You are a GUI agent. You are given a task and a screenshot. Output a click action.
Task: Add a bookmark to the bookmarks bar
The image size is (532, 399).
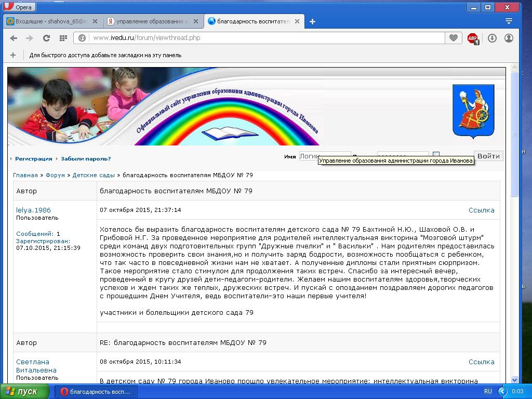13,55
